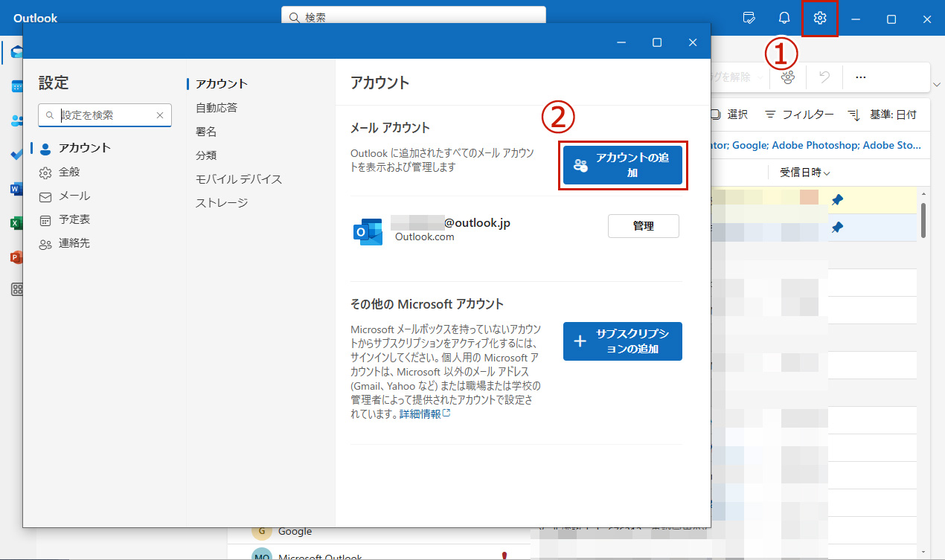Launch Excel from left app rail

[16, 223]
